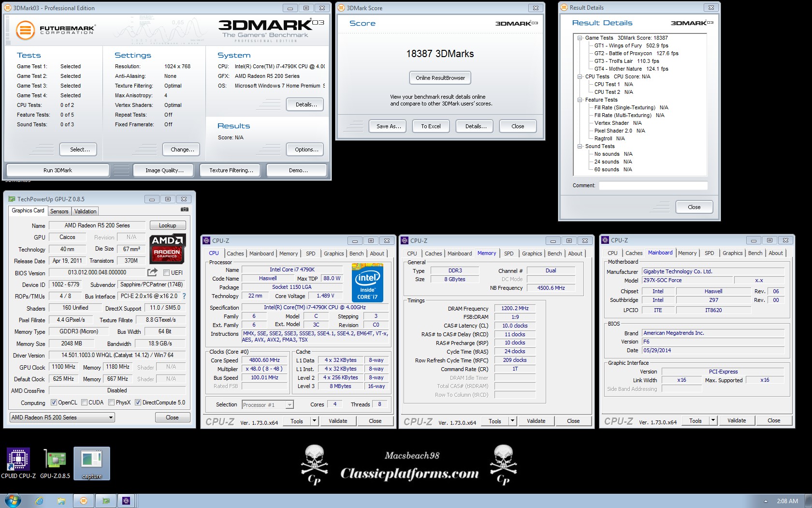Switch to the Validation tab in GPU-Z

(86, 211)
